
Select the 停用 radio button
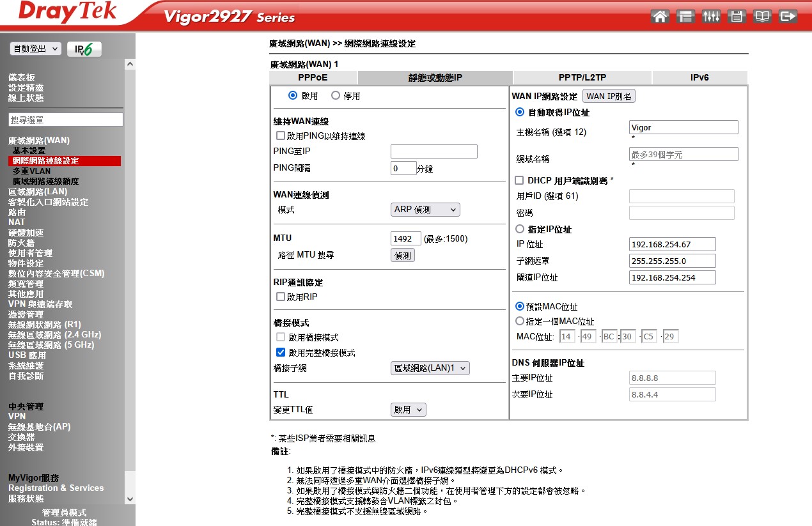pos(336,96)
